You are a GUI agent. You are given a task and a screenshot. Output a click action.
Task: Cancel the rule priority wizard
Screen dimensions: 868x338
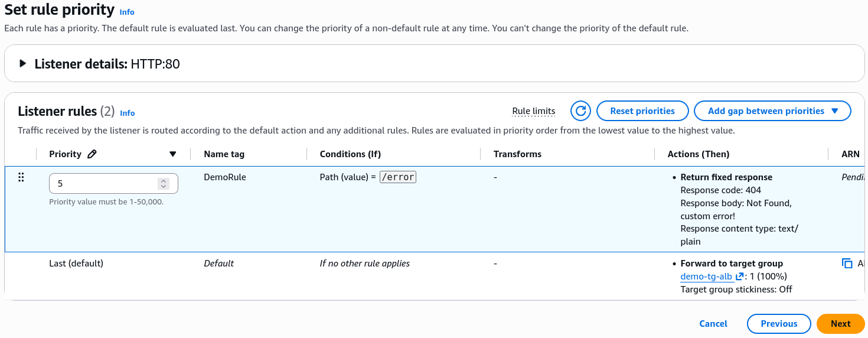(713, 324)
